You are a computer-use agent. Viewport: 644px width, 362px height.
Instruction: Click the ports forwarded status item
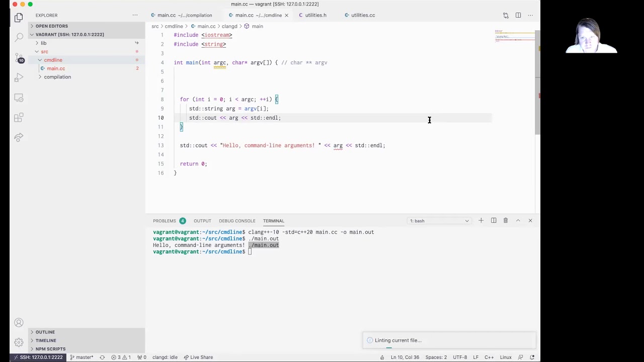pyautogui.click(x=142, y=357)
